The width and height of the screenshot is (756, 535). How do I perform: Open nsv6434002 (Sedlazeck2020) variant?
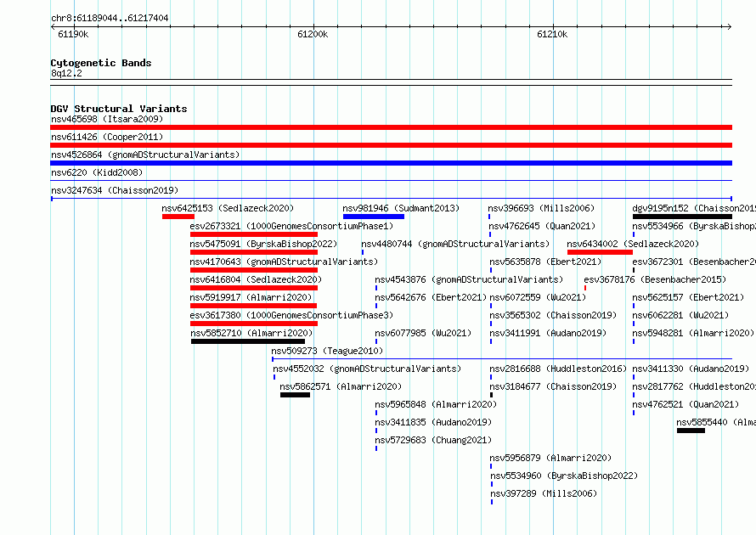point(633,244)
